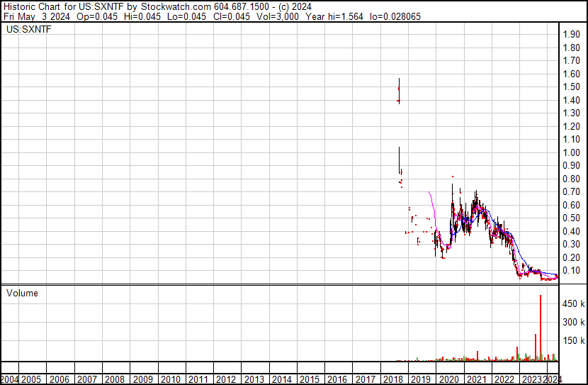This screenshot has width=588, height=385.
Task: Click the 2008 year label on the time axis
Action: click(x=114, y=380)
